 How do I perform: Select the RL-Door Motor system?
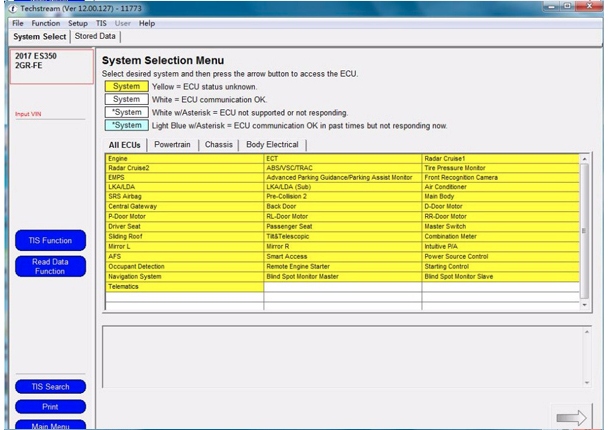click(x=343, y=217)
